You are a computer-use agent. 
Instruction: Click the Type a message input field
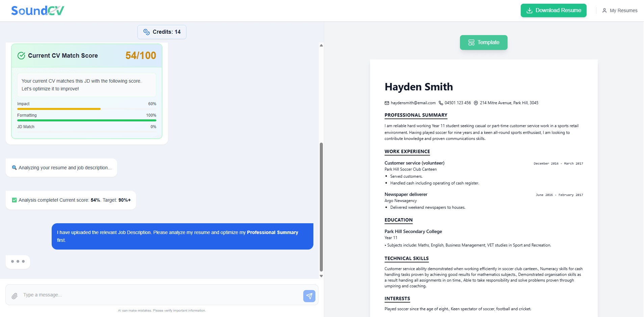[x=101, y=295]
